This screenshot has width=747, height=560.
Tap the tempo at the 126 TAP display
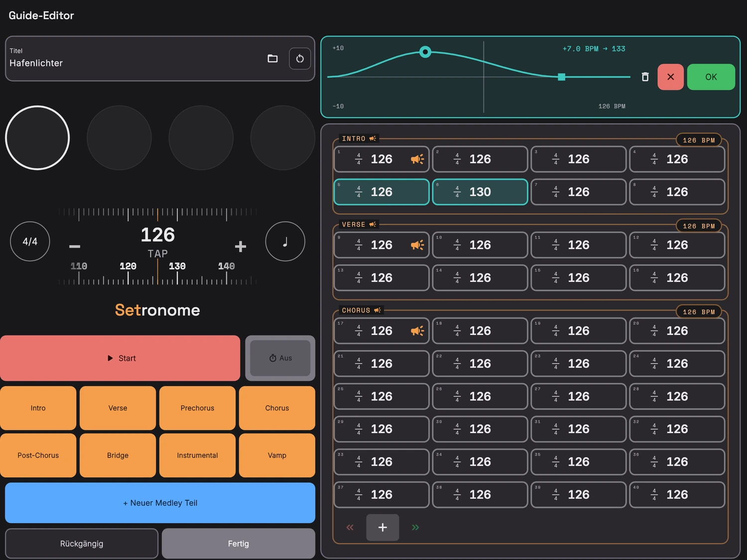(158, 241)
